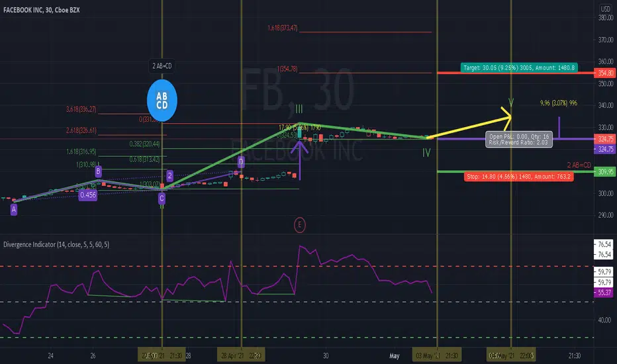Click the highlighted 03 May '21 21:30 date label

(437, 356)
